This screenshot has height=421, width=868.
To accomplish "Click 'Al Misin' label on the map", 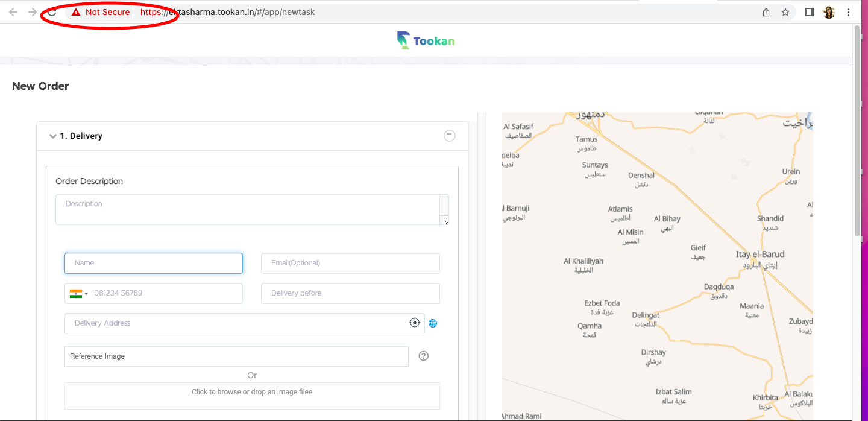I will pyautogui.click(x=631, y=232).
